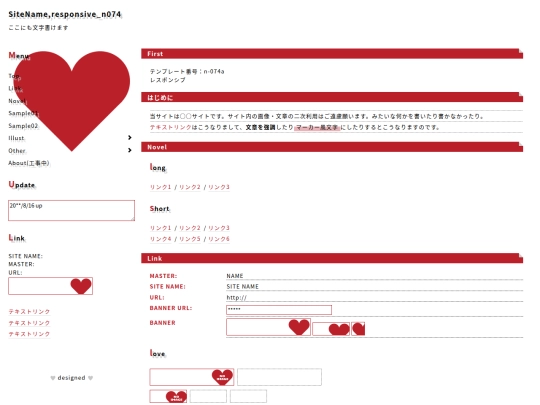Expand the Illust submenu arrow
This screenshot has width=540, height=405.
coord(130,137)
